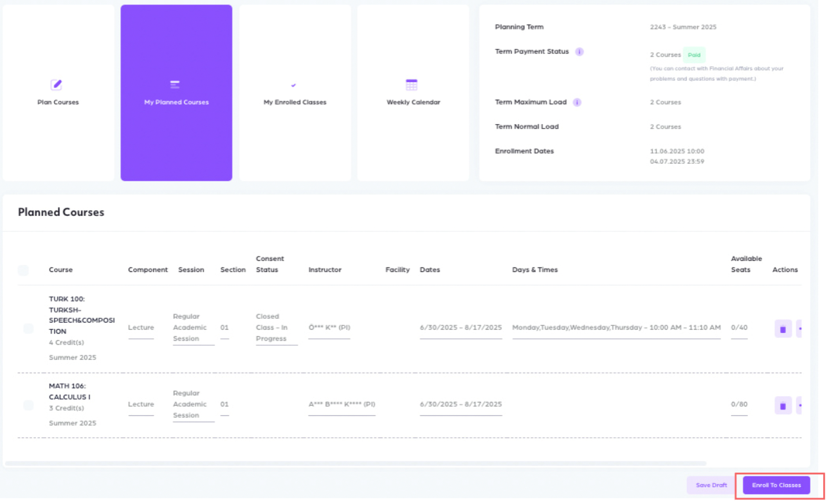Click the My Enrolled Classes checkmark icon
The image size is (831, 504).
[x=294, y=85]
